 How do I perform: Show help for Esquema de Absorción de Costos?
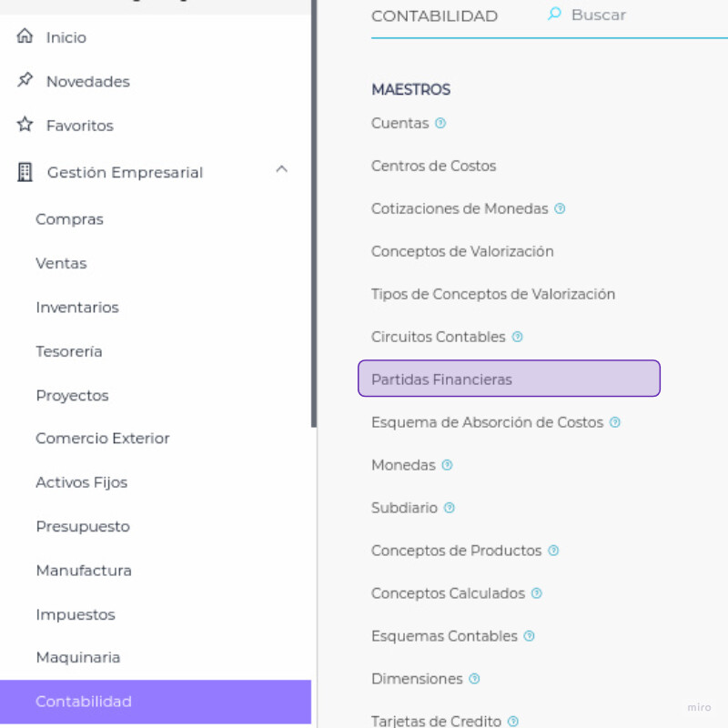coord(615,422)
